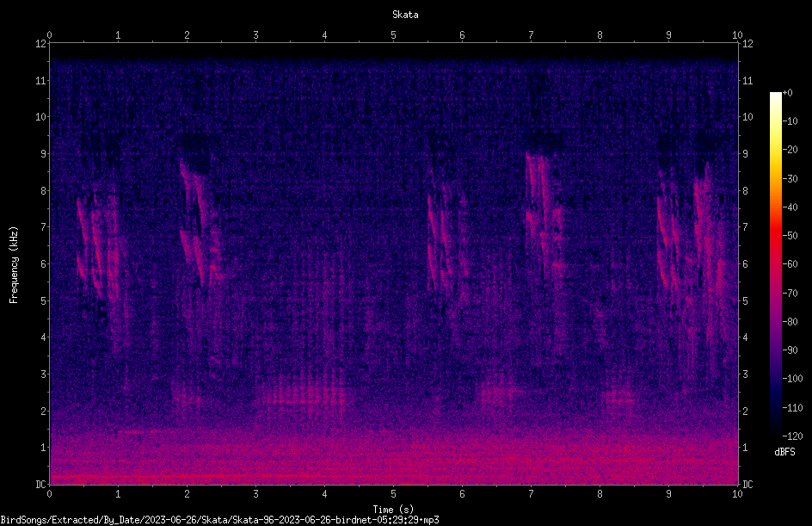
Task: Click the "-60" value on the color scale
Action: click(x=790, y=264)
